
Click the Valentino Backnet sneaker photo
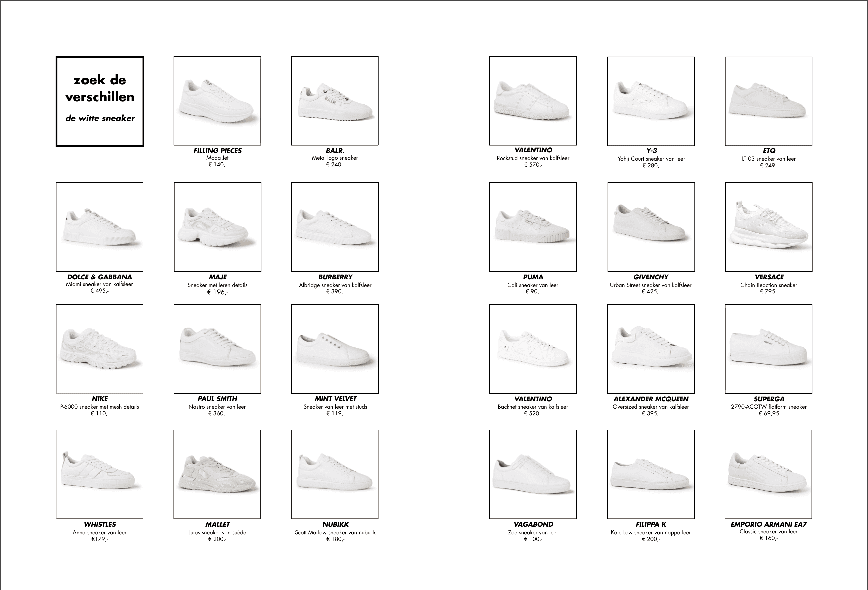[533, 349]
